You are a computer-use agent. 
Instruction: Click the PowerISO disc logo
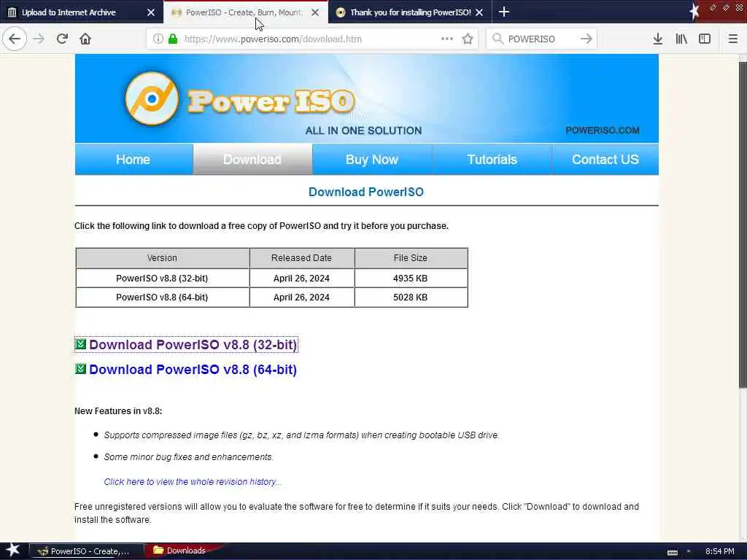tap(152, 98)
